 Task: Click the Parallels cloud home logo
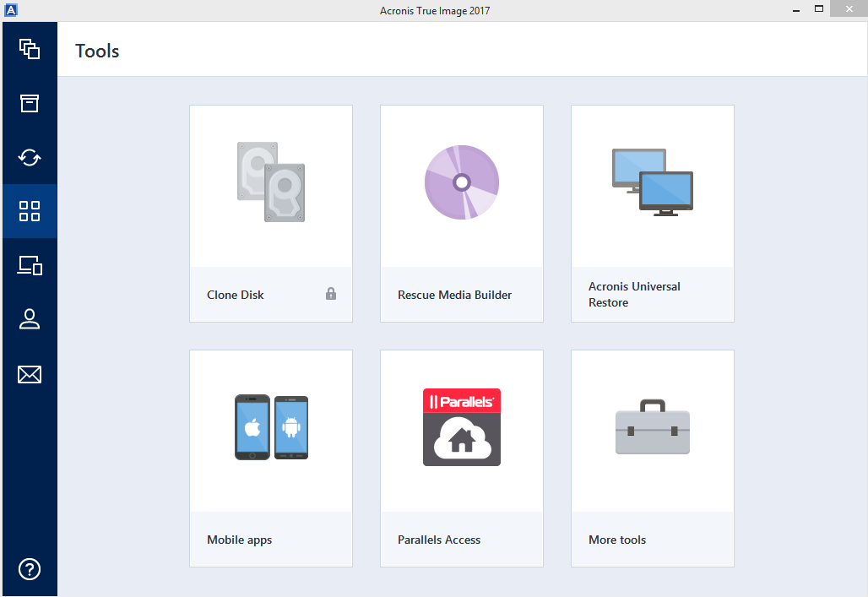[462, 427]
